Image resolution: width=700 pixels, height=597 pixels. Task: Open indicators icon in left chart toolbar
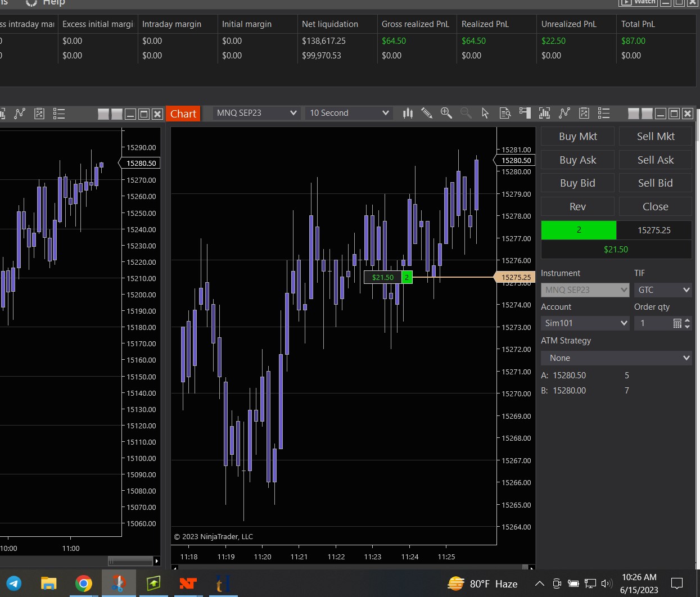click(20, 114)
